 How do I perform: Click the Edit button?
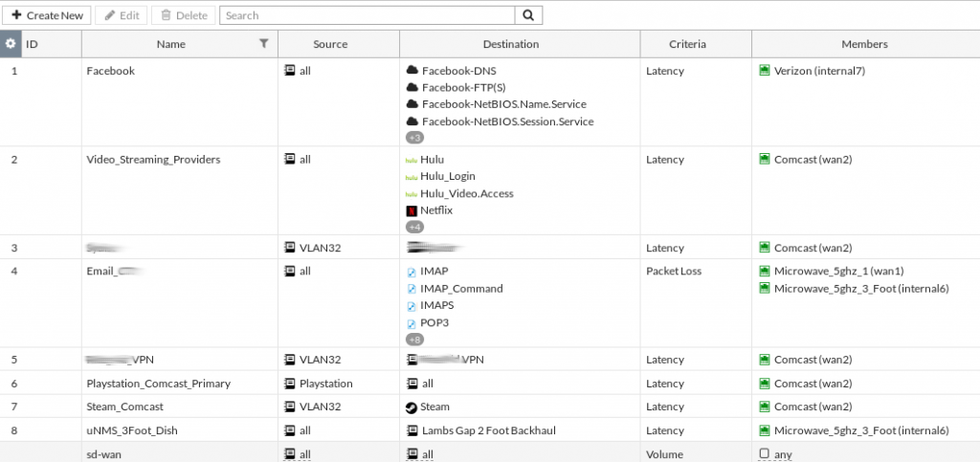(x=122, y=15)
